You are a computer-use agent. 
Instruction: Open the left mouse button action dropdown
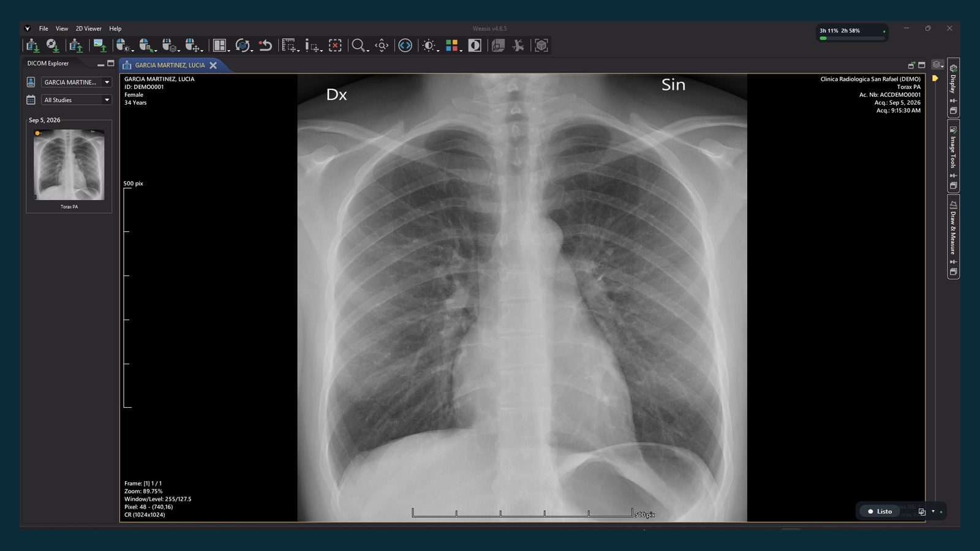124,45
